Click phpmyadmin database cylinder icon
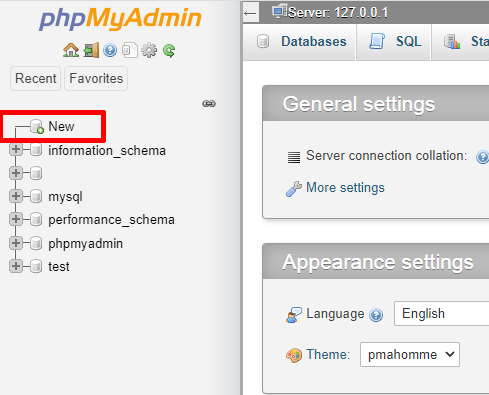Viewport: 489px width, 395px height. click(36, 243)
